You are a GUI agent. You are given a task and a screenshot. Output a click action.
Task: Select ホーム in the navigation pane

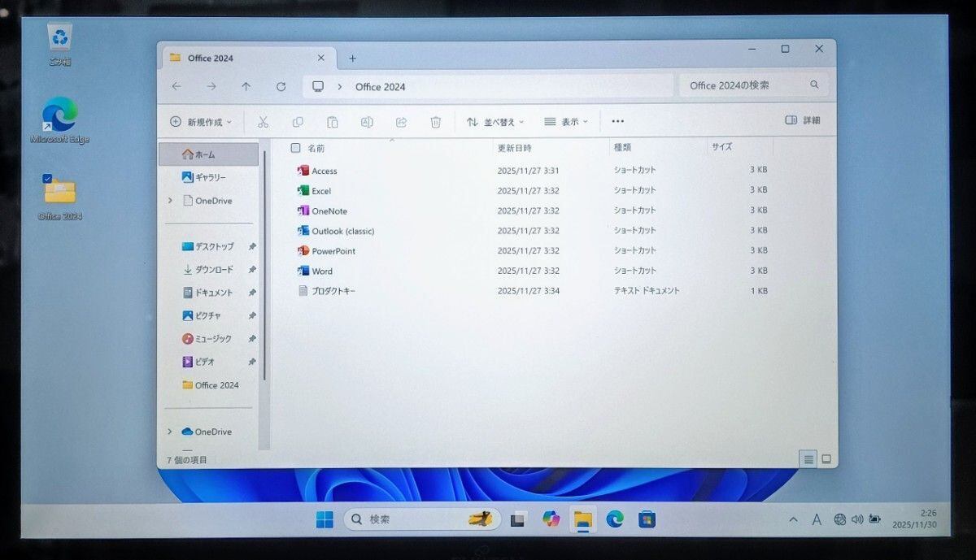[x=208, y=154]
